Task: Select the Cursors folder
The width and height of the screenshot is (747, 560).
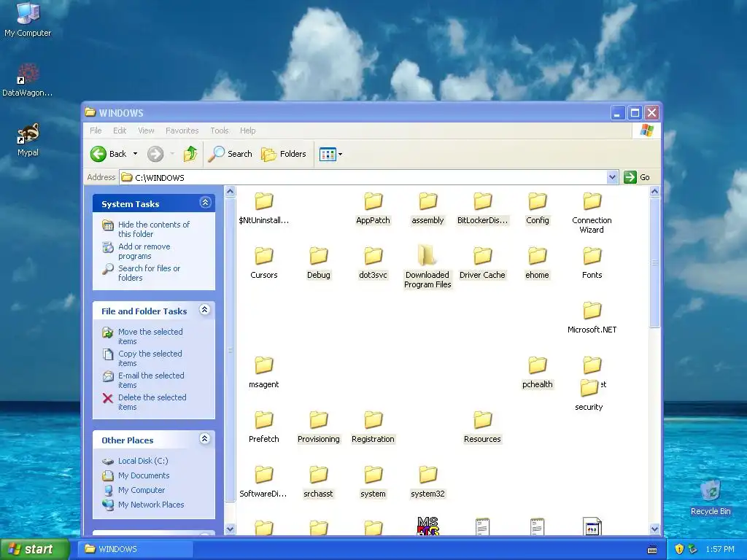Action: pyautogui.click(x=263, y=263)
